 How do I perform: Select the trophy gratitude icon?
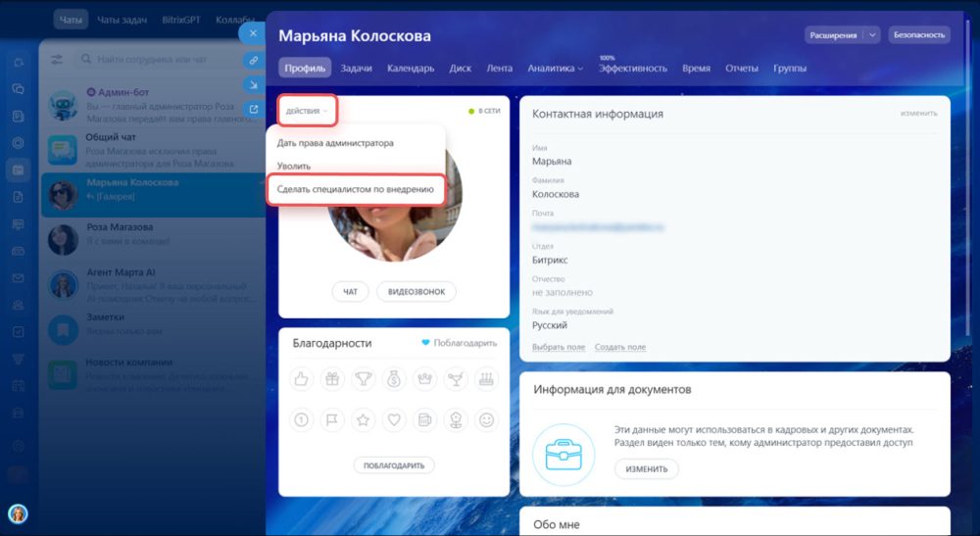coord(364,379)
